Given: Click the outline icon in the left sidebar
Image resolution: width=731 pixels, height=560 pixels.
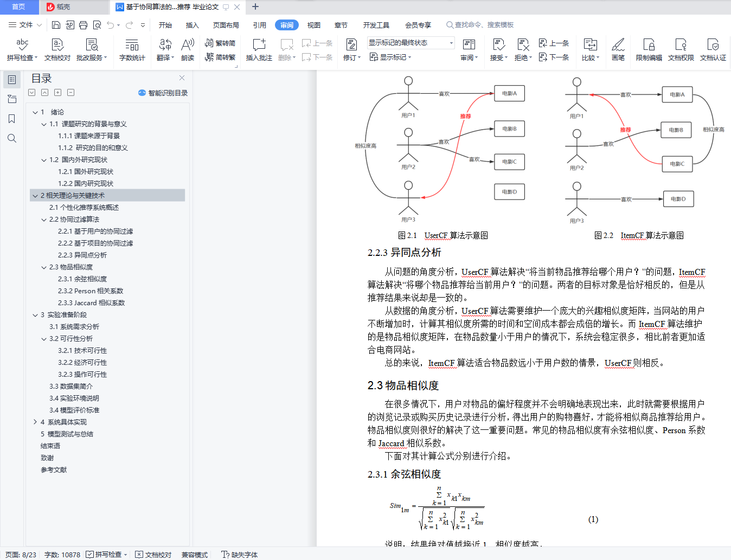Looking at the screenshot, I should [12, 80].
